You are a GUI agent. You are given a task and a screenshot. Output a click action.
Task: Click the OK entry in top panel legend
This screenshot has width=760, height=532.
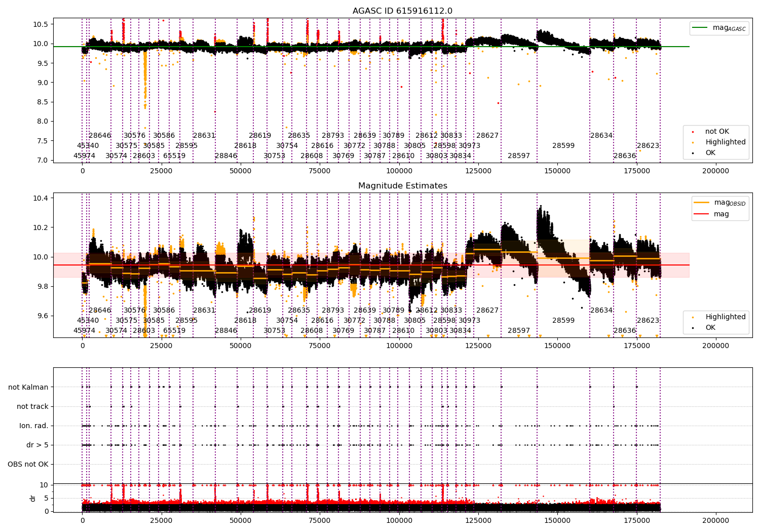tap(710, 153)
